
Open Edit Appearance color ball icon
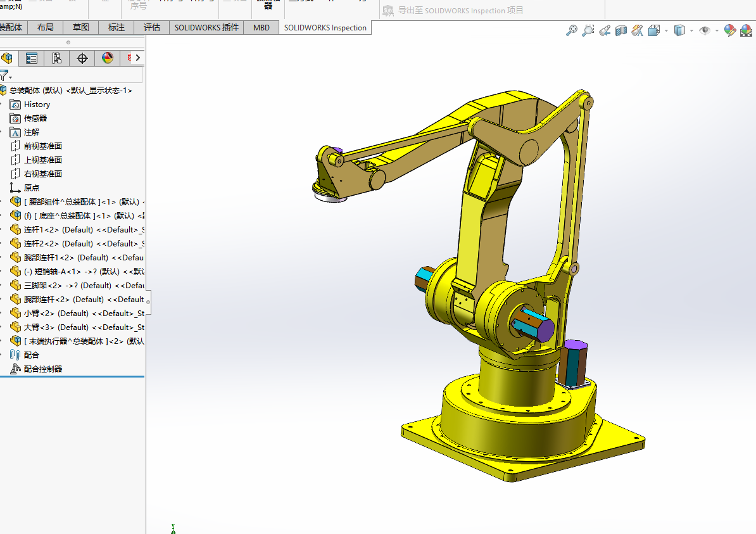pos(729,31)
